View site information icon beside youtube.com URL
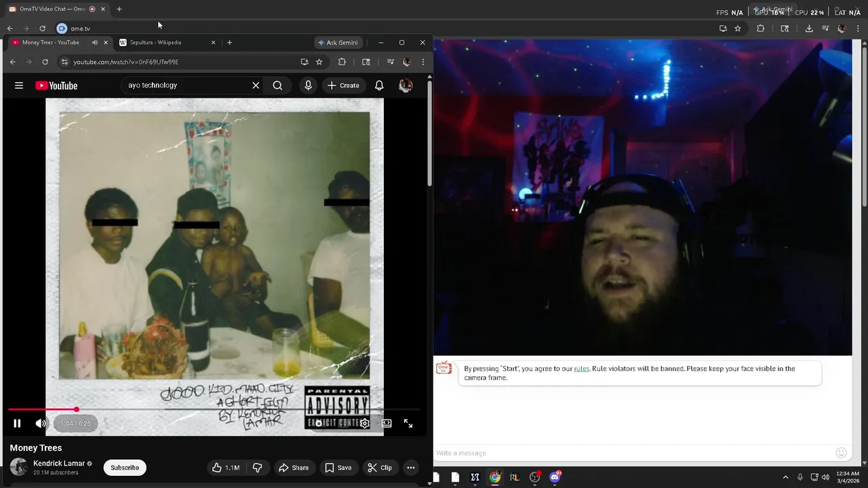868x488 pixels. click(64, 62)
